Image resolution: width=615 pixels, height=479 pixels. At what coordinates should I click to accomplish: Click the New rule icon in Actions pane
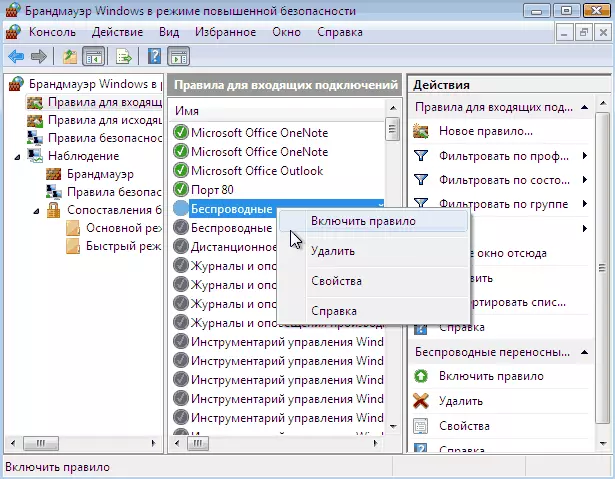point(421,131)
